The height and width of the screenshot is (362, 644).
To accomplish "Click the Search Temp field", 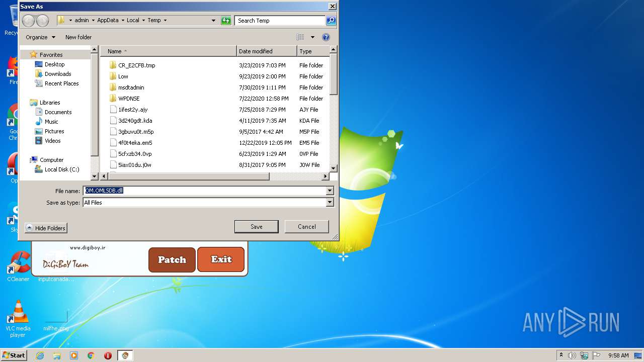I will point(280,21).
